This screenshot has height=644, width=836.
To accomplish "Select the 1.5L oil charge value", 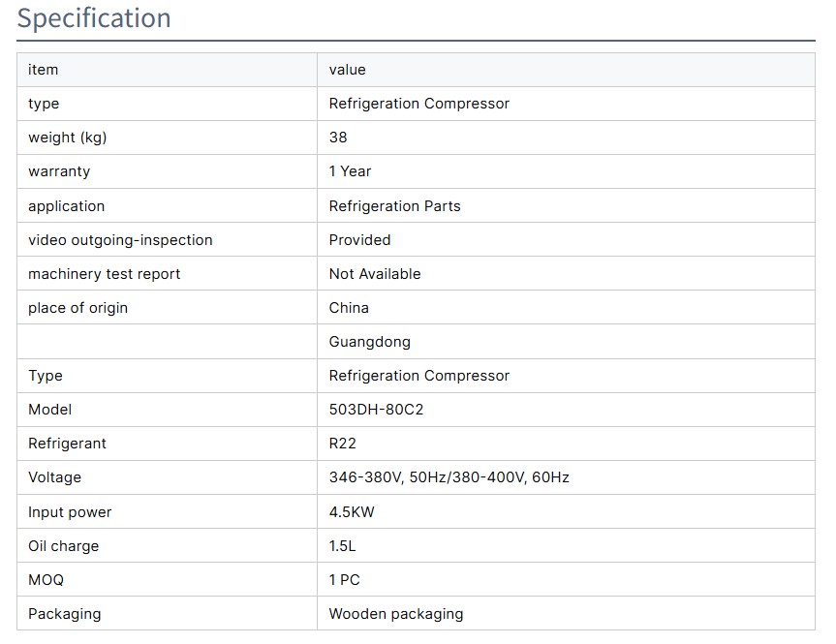I will point(342,546).
